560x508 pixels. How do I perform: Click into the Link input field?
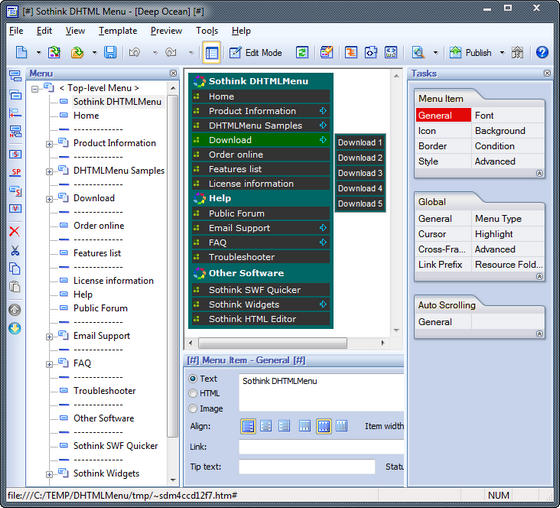(x=321, y=447)
